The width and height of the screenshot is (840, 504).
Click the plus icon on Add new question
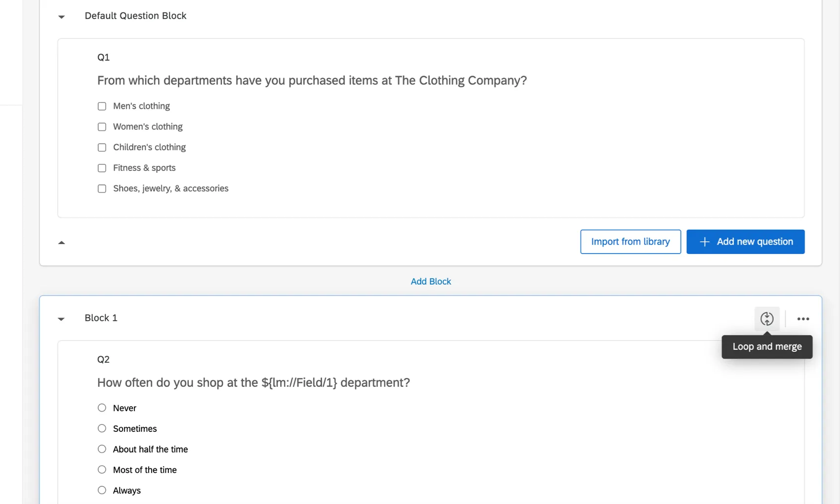704,242
